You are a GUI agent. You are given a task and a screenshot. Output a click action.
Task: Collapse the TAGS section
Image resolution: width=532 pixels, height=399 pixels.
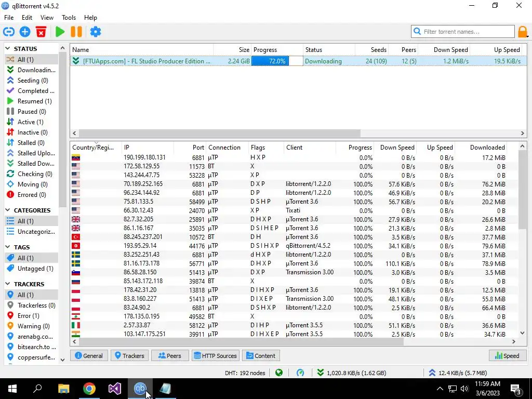[8, 247]
